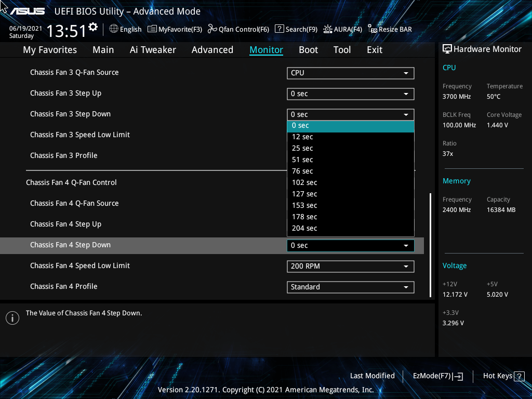Open the Search function

[296, 29]
